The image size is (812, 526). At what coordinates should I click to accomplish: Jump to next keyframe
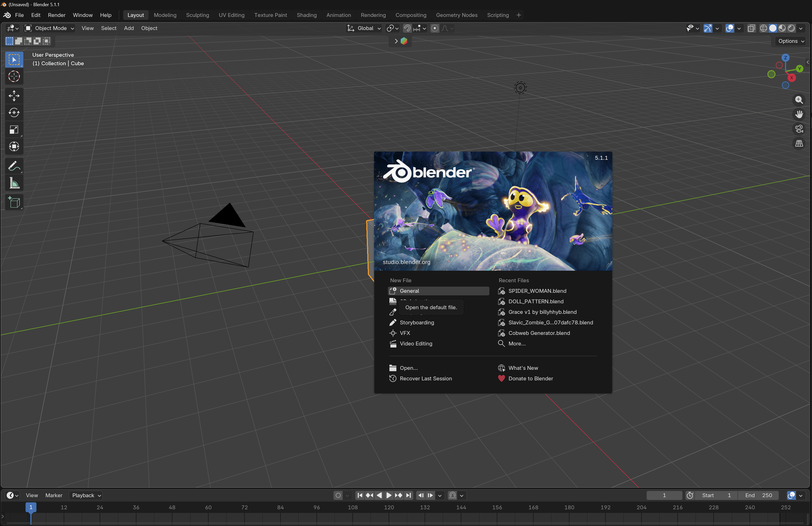coord(398,495)
